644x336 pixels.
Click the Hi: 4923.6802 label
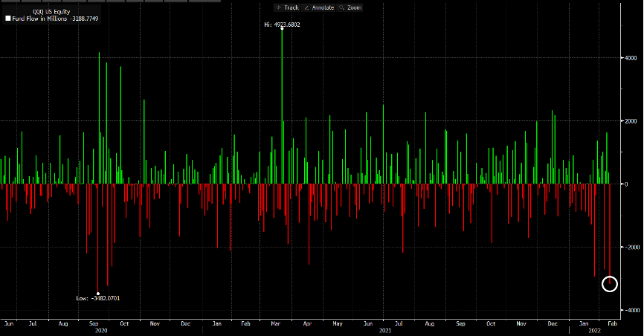tap(282, 25)
